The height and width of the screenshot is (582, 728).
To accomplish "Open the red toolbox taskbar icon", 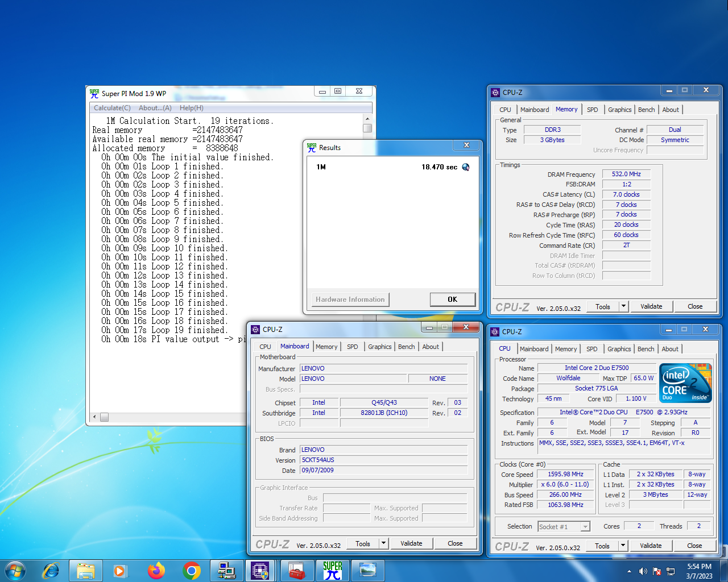I will click(x=296, y=570).
